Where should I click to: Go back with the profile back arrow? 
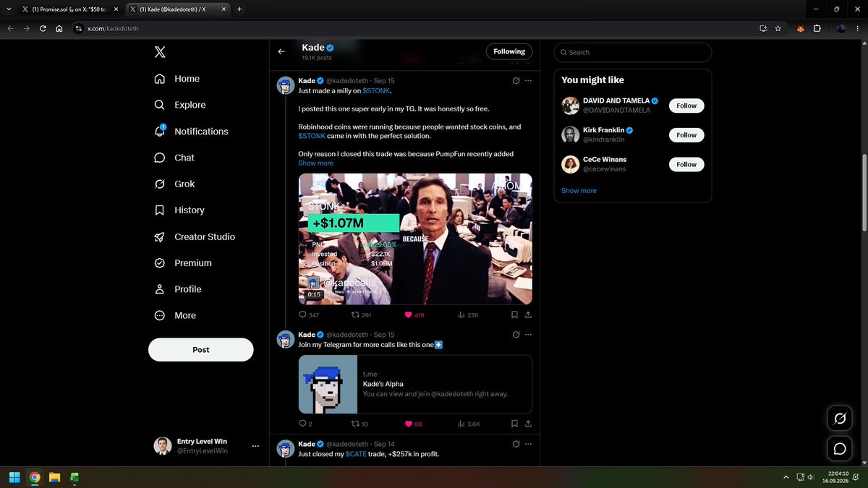(281, 51)
